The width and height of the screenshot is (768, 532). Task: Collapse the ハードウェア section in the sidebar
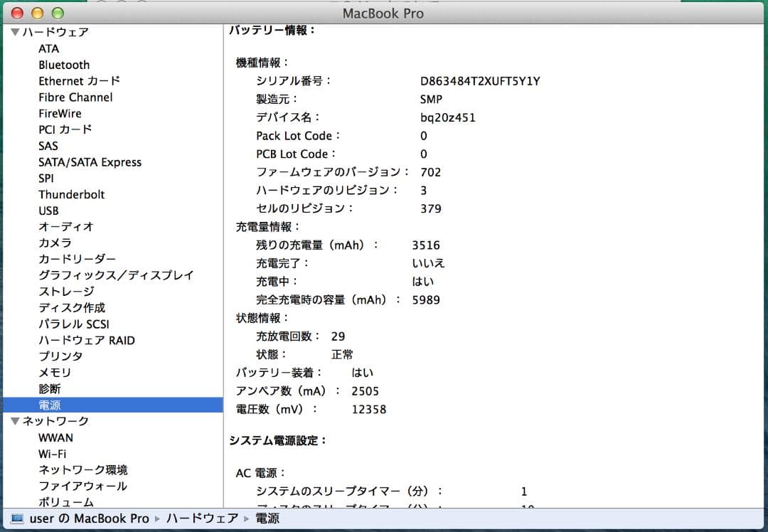tap(14, 31)
